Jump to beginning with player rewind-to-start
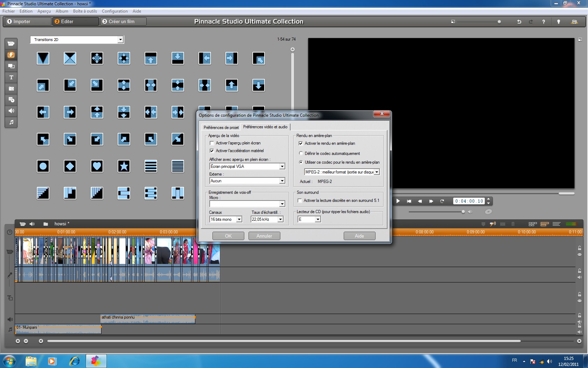This screenshot has height=368, width=588. (409, 201)
